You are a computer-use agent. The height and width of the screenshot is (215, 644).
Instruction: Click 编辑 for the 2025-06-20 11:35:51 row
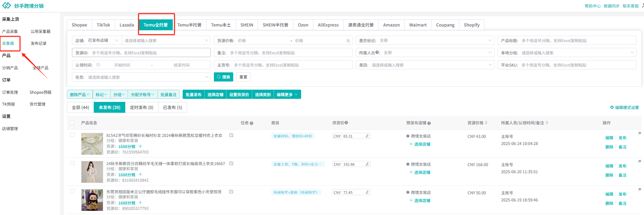[609, 166]
